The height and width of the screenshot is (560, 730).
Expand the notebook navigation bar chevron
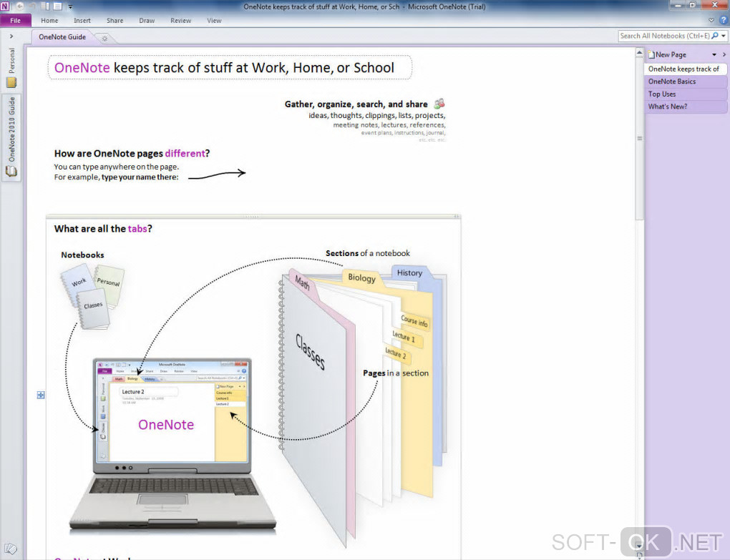11,36
